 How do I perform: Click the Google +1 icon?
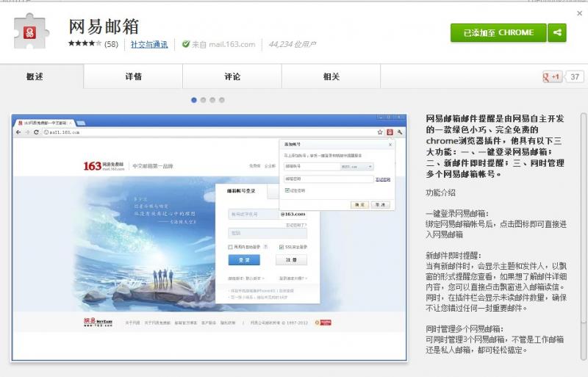[552, 76]
